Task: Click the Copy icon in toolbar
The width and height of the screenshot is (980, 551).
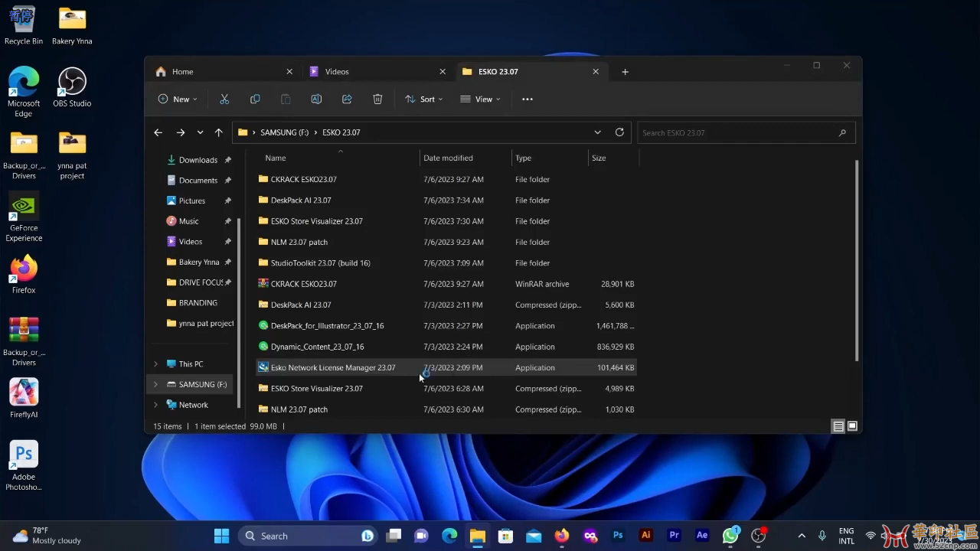Action: (255, 99)
